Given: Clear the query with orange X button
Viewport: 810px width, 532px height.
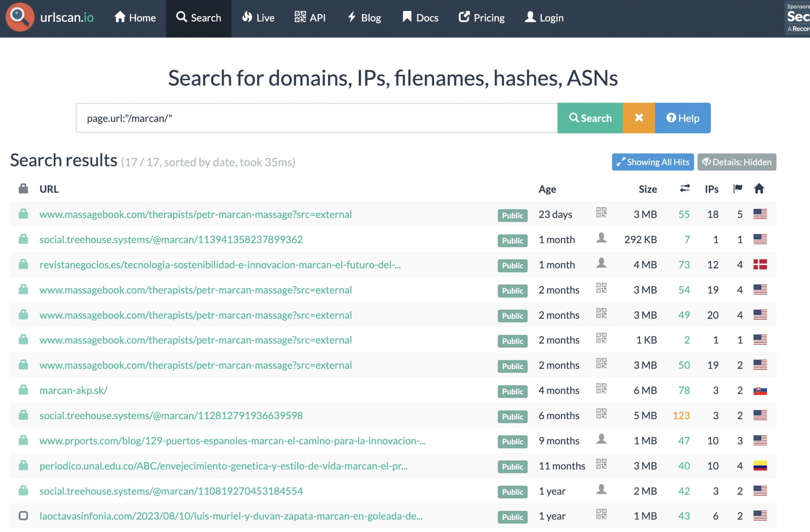Looking at the screenshot, I should coord(639,118).
